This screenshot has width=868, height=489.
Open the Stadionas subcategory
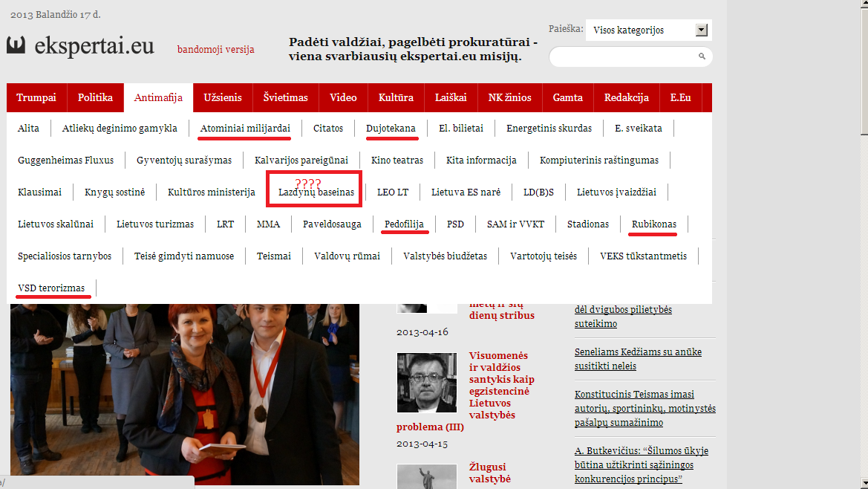point(588,224)
